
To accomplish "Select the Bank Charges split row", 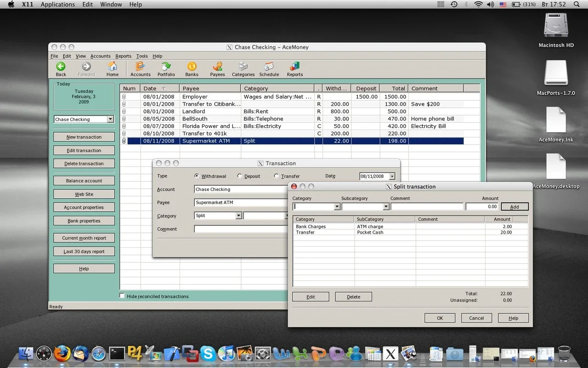I will click(410, 226).
